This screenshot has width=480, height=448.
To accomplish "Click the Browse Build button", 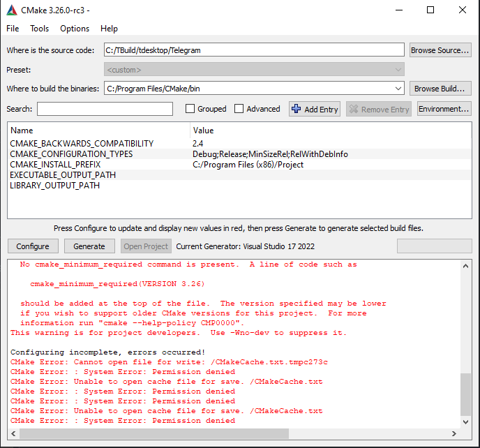I will pyautogui.click(x=440, y=89).
